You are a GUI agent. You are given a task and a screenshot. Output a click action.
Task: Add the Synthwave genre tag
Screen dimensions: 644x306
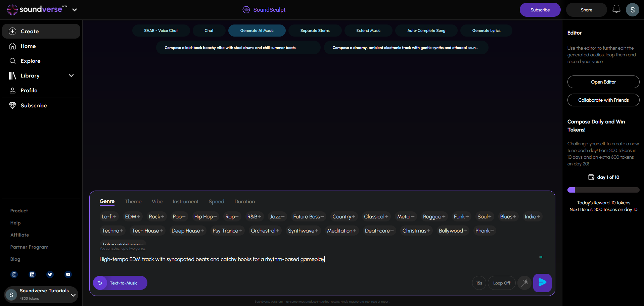[303, 231]
